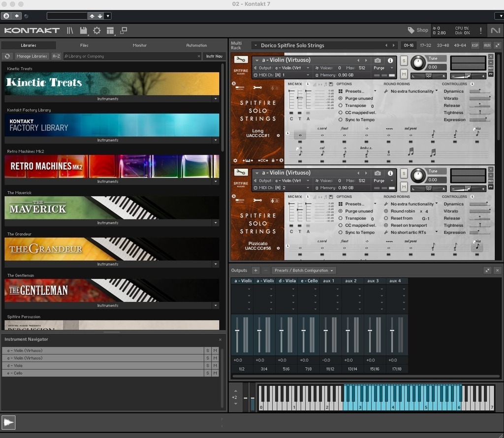
Task: Open Kontakt Factory Library banner
Action: (x=112, y=125)
